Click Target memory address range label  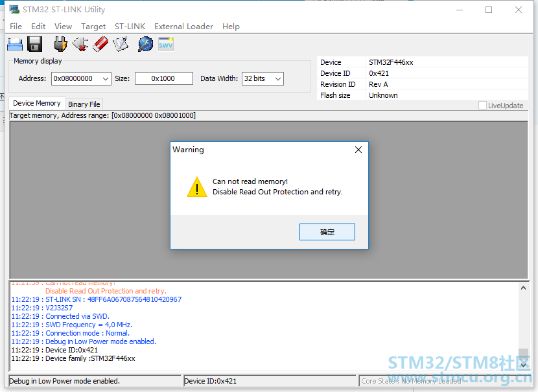pyautogui.click(x=102, y=115)
